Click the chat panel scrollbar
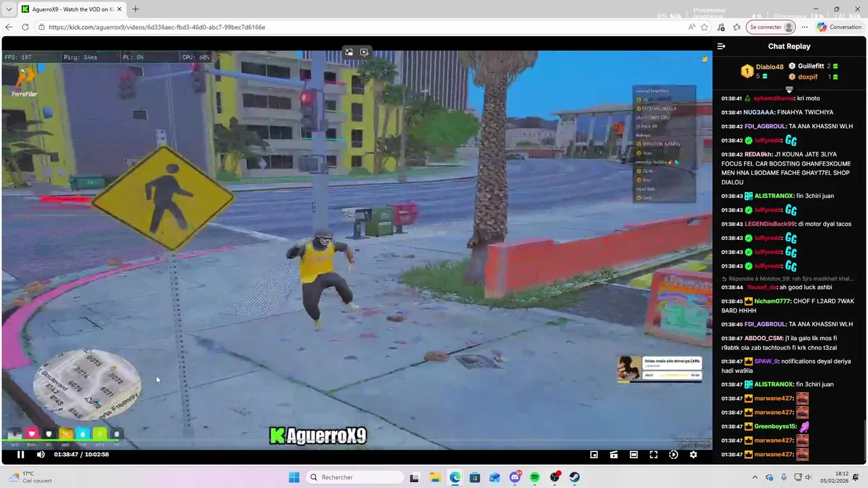868x488 pixels. (865, 442)
